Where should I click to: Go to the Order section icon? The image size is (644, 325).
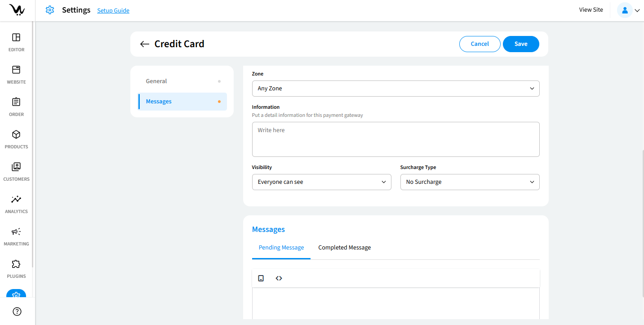[x=16, y=102]
